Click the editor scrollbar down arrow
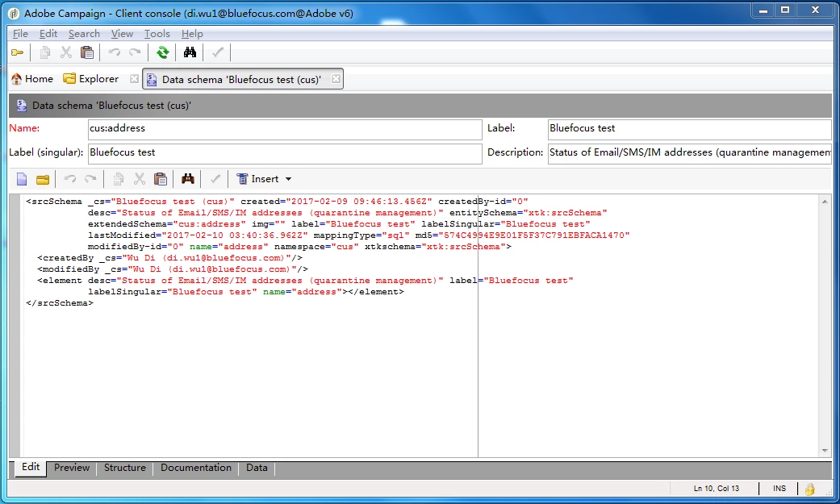Screen dimensions: 840x504 [825, 451]
